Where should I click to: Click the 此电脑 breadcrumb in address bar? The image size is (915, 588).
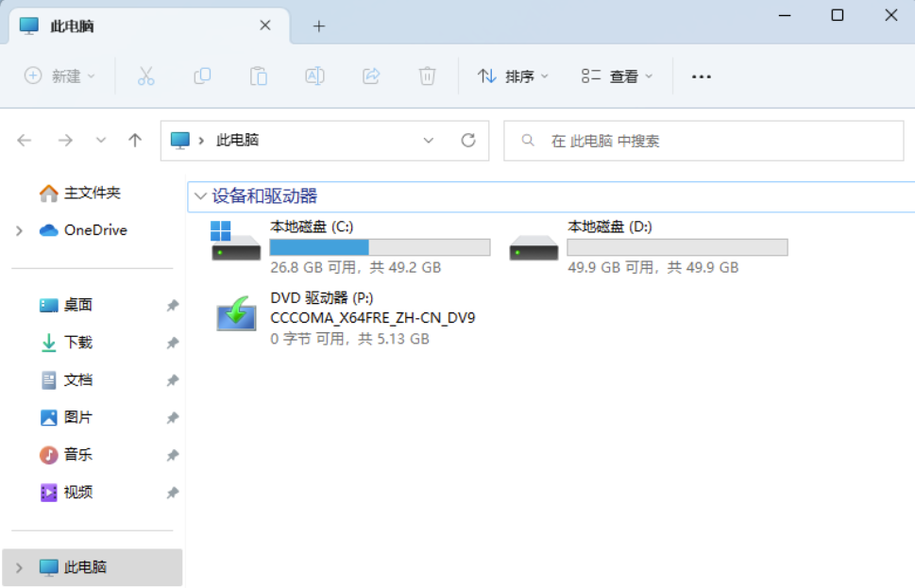point(238,140)
